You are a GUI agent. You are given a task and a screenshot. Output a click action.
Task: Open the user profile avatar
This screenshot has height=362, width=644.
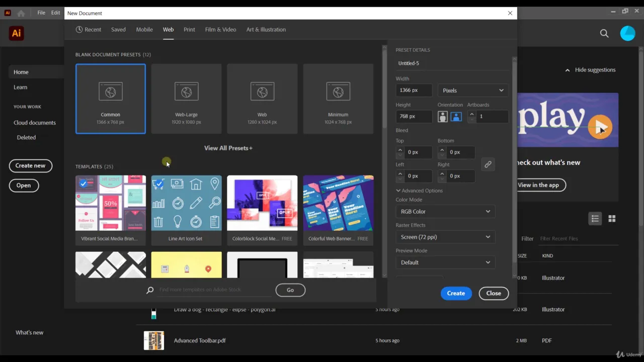click(627, 33)
